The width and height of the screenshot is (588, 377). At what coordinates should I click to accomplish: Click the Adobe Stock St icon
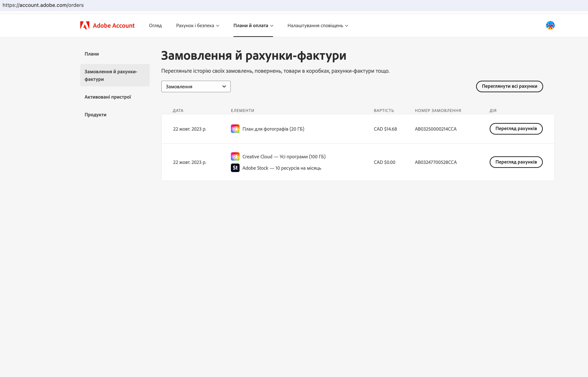(x=235, y=168)
